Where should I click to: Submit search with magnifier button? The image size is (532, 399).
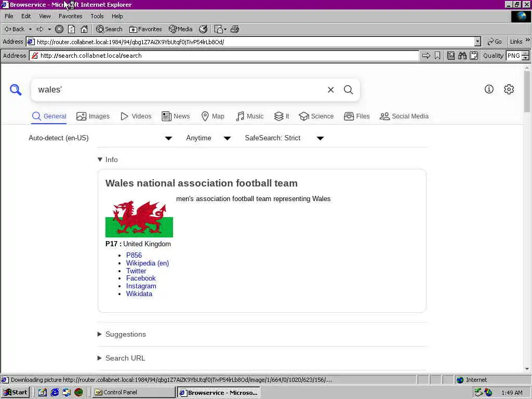[x=349, y=89]
